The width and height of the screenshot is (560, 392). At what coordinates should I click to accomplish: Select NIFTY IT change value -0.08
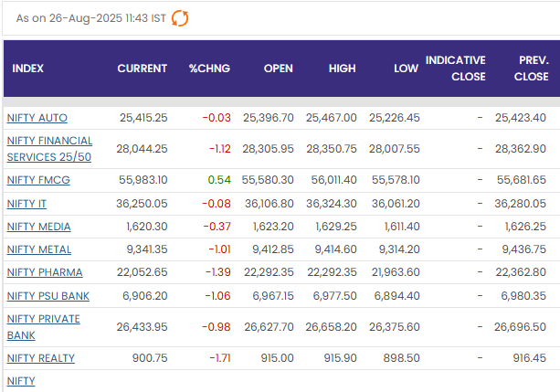(x=217, y=204)
